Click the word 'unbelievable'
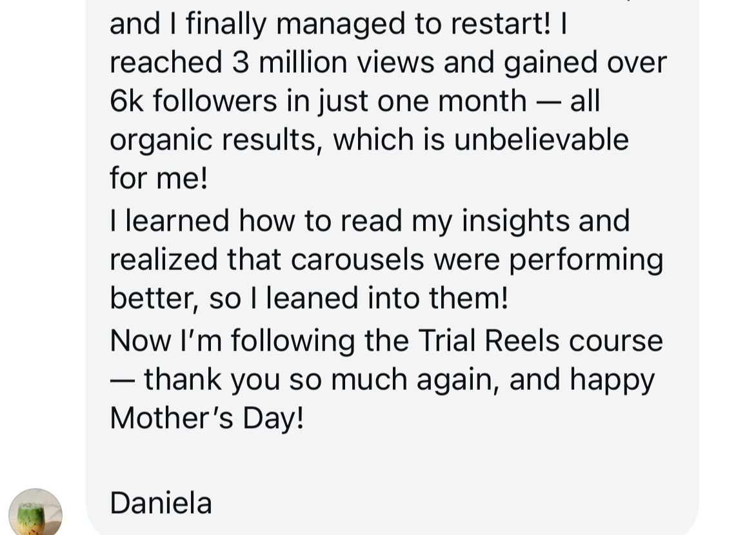 point(541,140)
